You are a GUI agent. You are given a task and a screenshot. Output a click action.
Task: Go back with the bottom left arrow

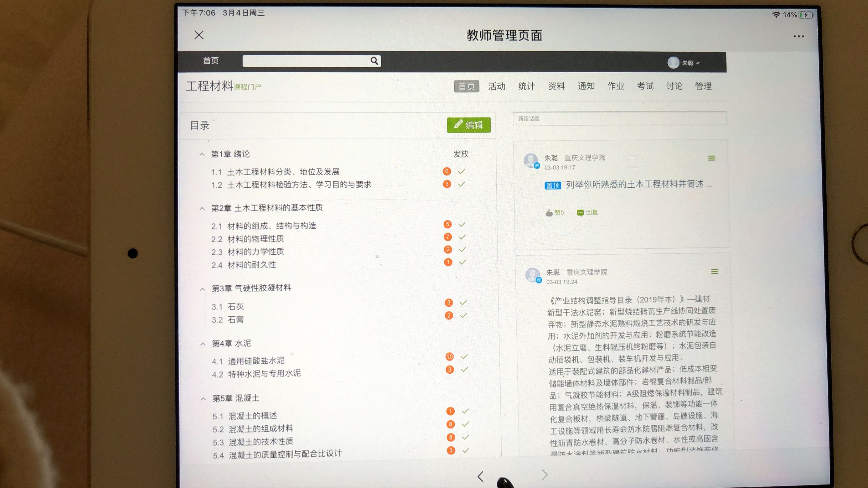pos(480,476)
